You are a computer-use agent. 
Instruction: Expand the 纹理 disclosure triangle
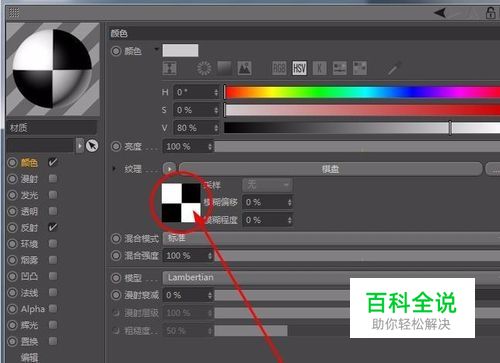[114, 169]
